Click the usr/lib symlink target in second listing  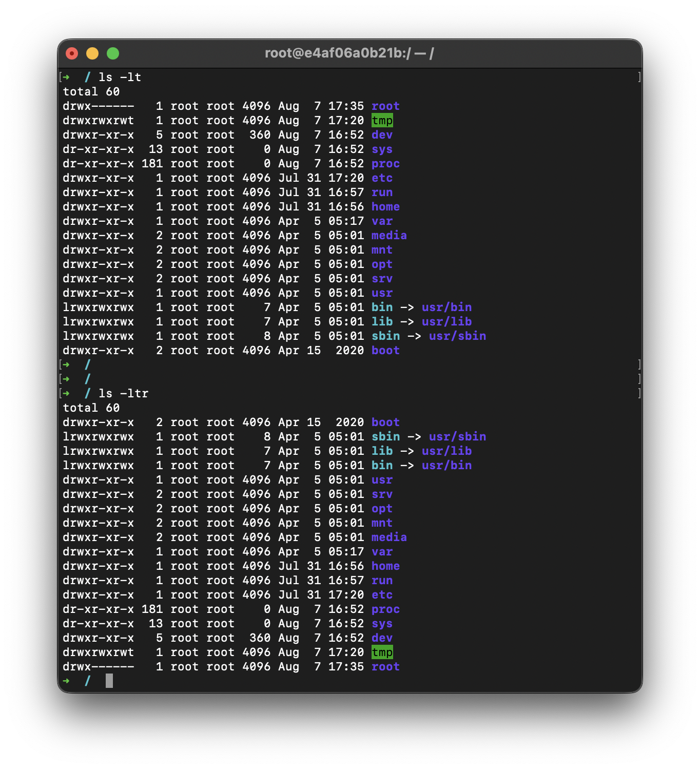(447, 451)
